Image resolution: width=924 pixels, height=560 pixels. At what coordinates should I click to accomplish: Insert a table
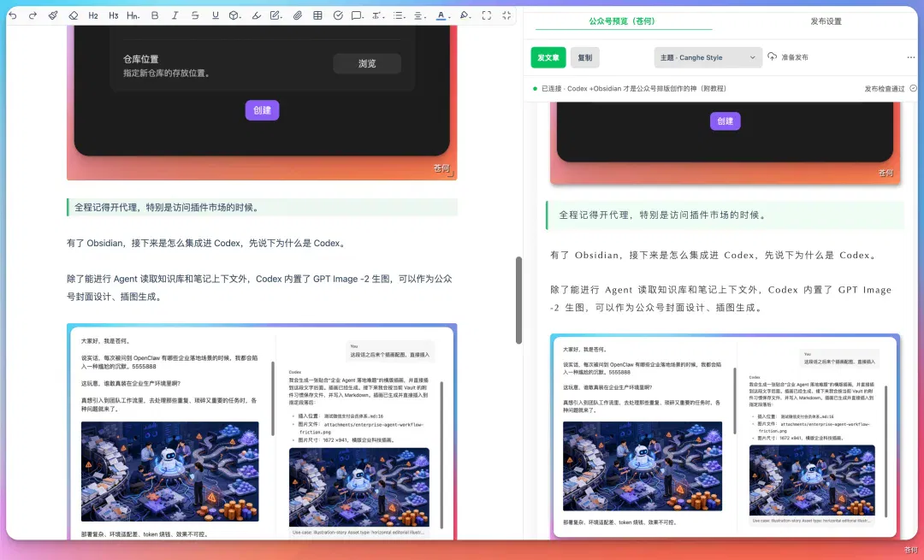(x=317, y=15)
